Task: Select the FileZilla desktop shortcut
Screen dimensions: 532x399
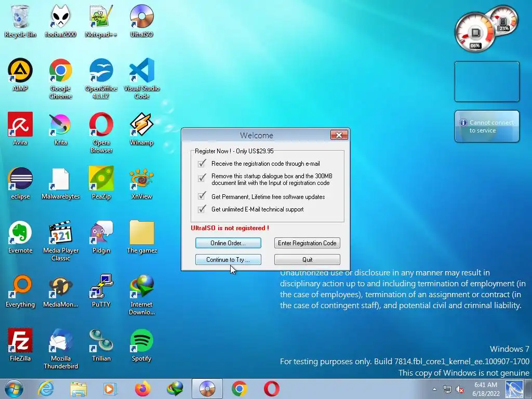Action: pyautogui.click(x=20, y=345)
